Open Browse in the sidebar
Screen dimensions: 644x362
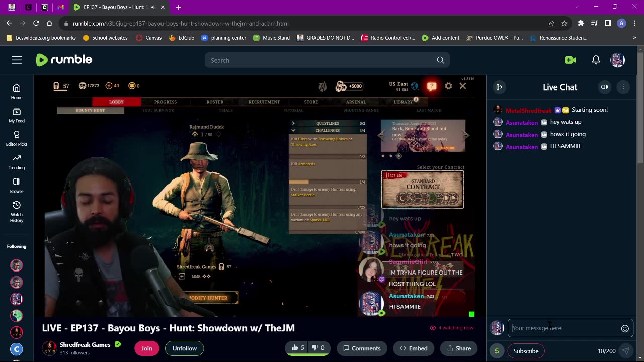(17, 186)
